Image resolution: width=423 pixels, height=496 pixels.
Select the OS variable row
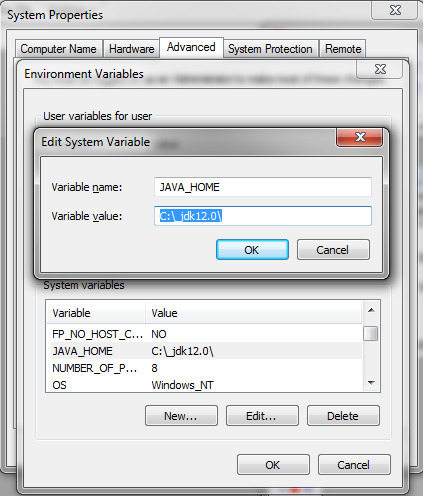click(204, 385)
